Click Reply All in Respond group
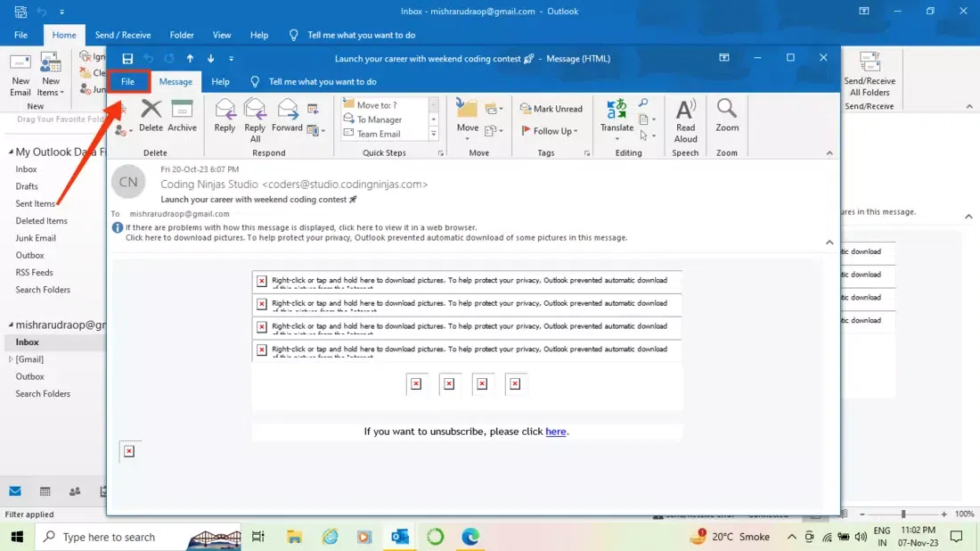 pyautogui.click(x=255, y=120)
